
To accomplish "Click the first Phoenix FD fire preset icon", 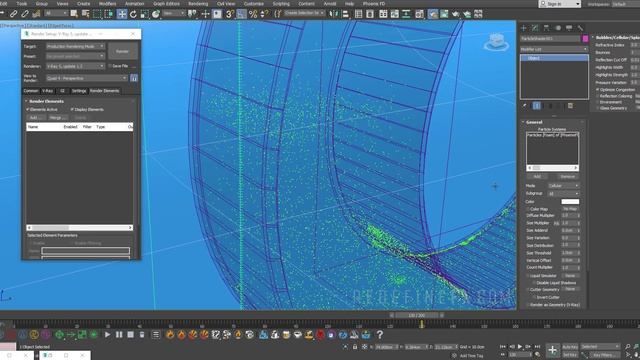I will click(x=170, y=335).
